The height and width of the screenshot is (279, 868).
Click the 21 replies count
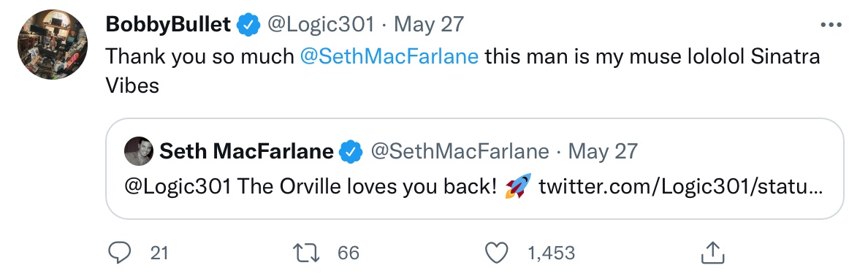(x=159, y=253)
